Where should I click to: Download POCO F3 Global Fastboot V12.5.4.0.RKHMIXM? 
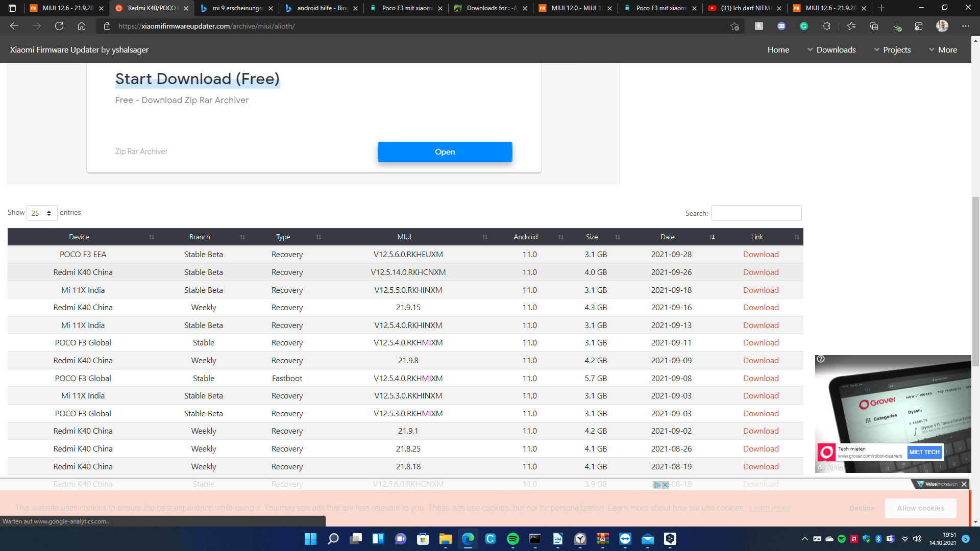pos(761,378)
